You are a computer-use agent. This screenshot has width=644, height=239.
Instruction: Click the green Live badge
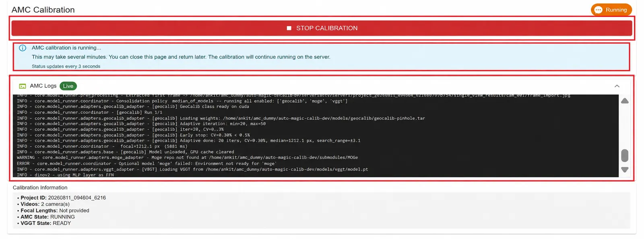(68, 86)
